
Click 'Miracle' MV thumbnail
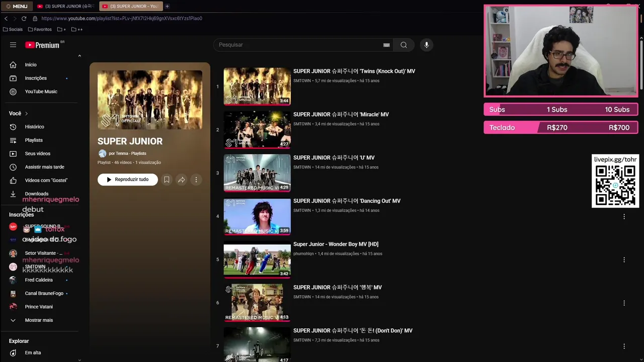coord(257,130)
